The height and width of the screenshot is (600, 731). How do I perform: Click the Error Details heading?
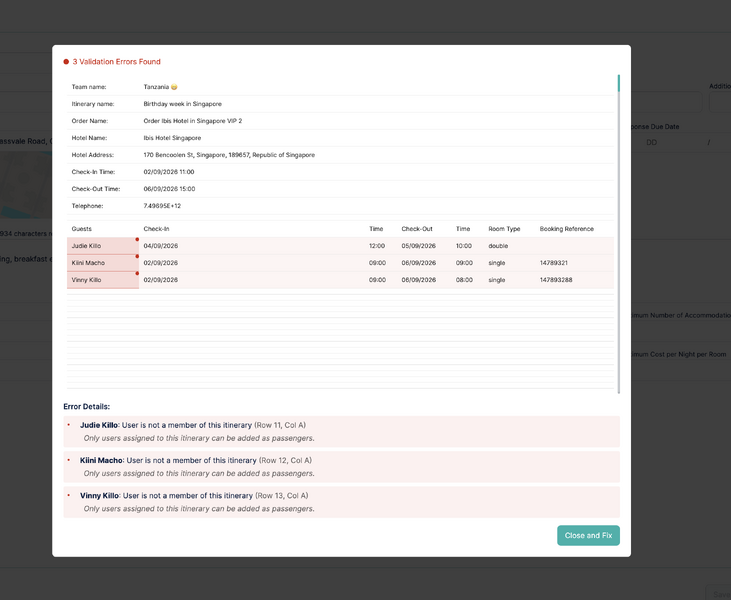click(87, 407)
